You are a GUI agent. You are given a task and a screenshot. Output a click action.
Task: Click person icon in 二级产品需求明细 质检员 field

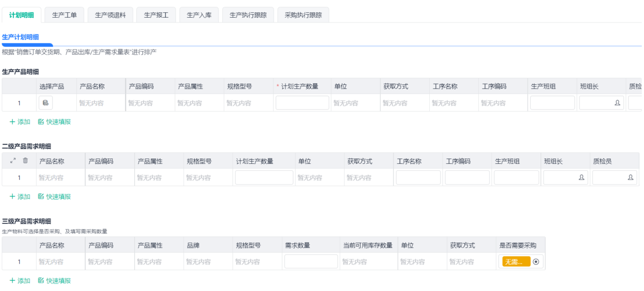pyautogui.click(x=630, y=177)
